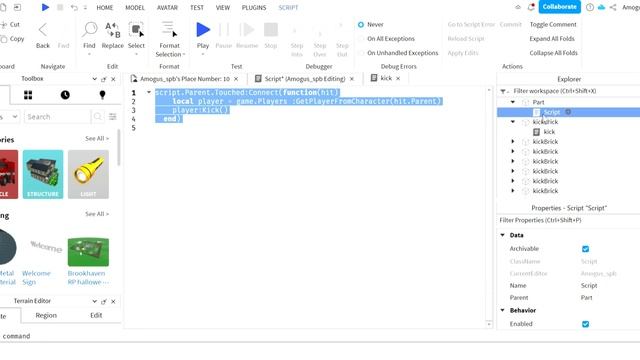Image resolution: width=640 pixels, height=360 pixels.
Task: Fold the code block on line 1
Action: click(149, 92)
